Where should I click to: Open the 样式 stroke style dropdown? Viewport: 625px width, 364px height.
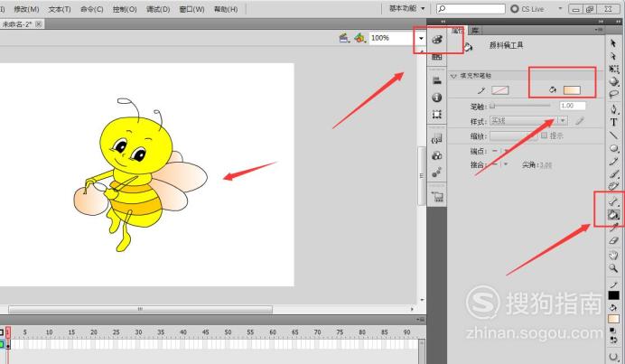[x=528, y=121]
